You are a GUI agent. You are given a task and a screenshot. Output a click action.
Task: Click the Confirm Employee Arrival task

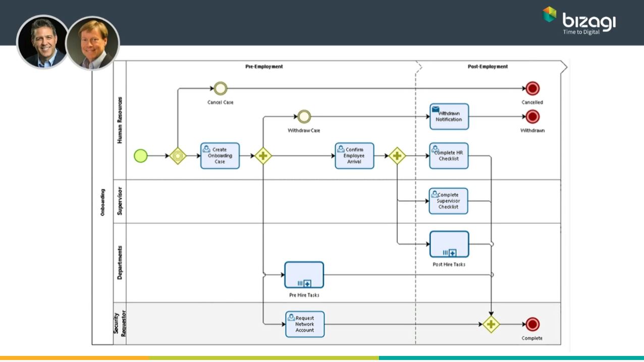pyautogui.click(x=354, y=156)
